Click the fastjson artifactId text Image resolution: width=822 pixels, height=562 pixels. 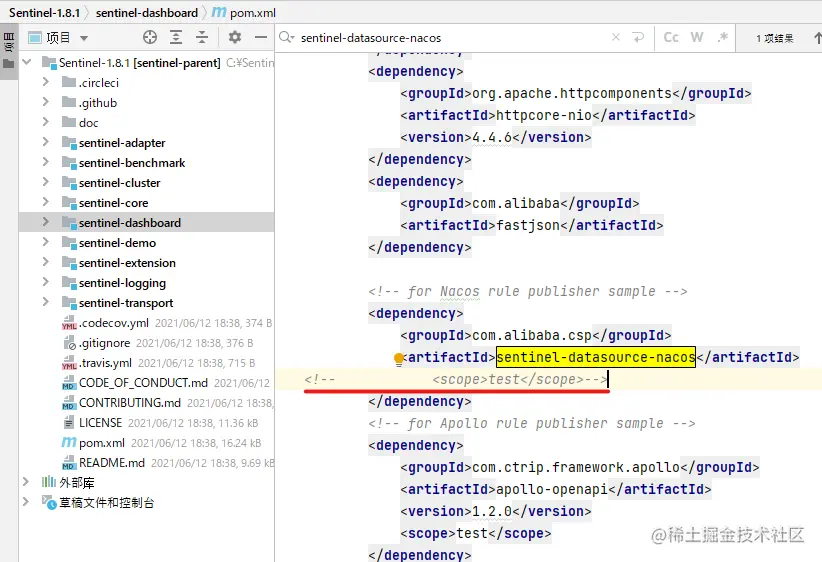click(x=527, y=225)
